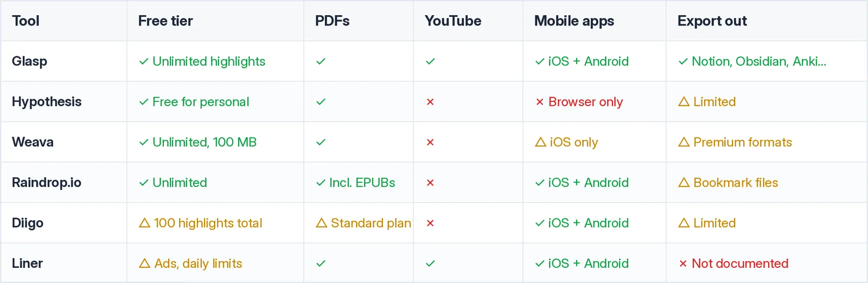Click the red X in Diigo's YouTube cell

[x=430, y=223]
